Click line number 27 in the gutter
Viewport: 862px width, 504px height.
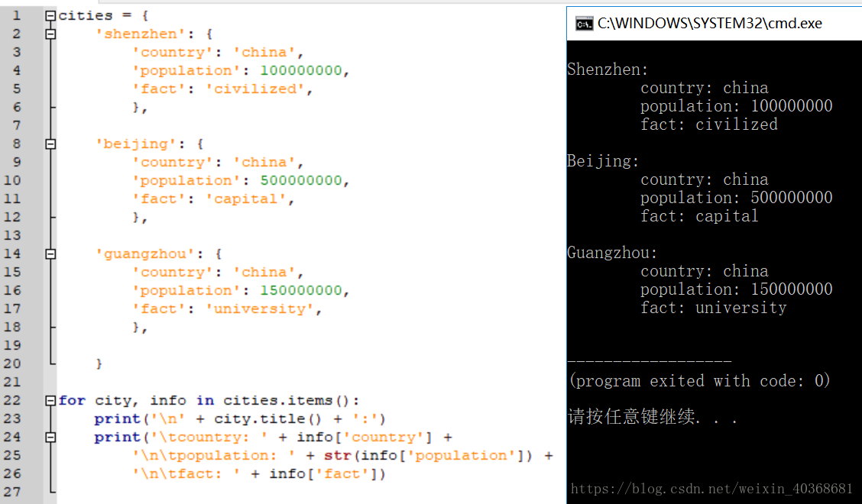(12, 492)
